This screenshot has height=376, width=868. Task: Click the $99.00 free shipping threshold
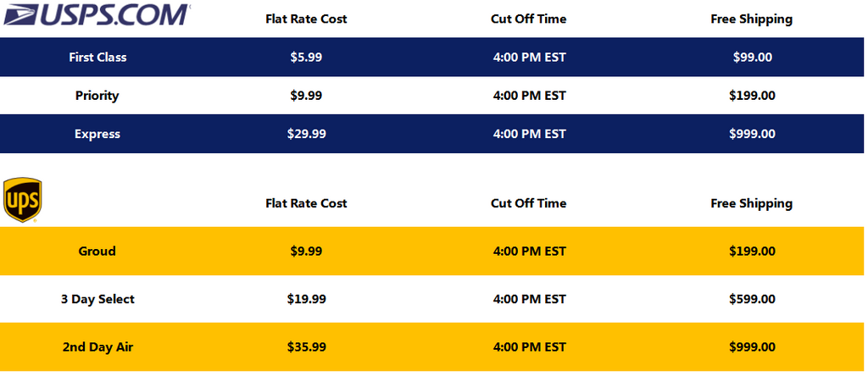[x=753, y=57]
